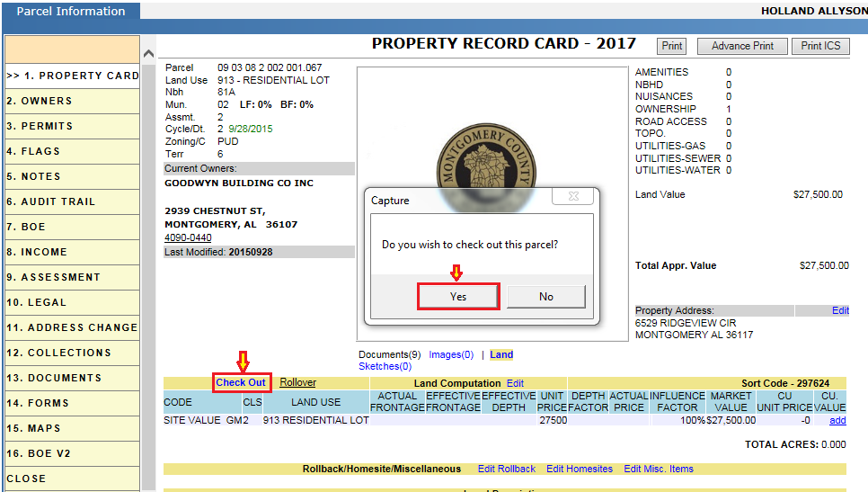Screen dimensions: 868x492
Task: Click No in the Capture dialog
Action: coord(545,297)
